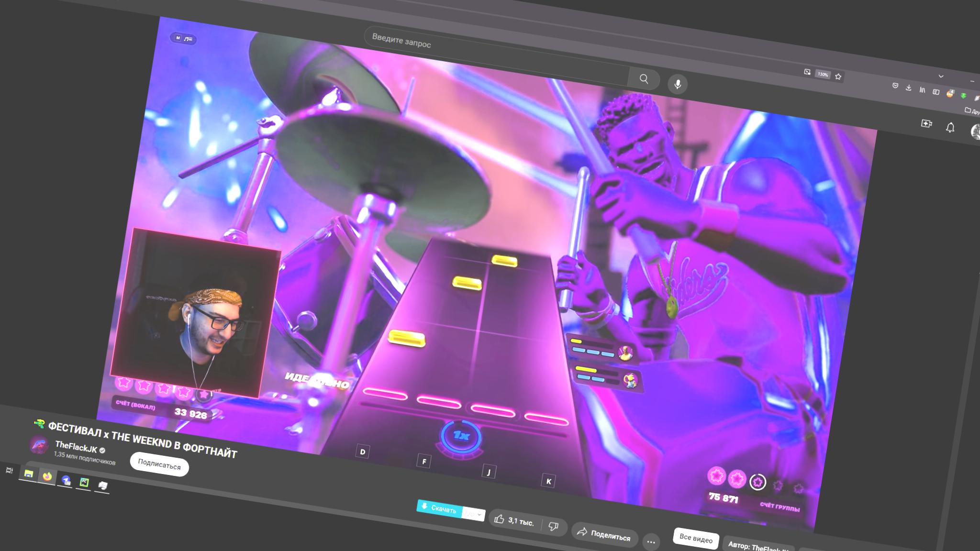Open the TheFlackJK channel avatar
This screenshot has height=551, width=980.
39,445
